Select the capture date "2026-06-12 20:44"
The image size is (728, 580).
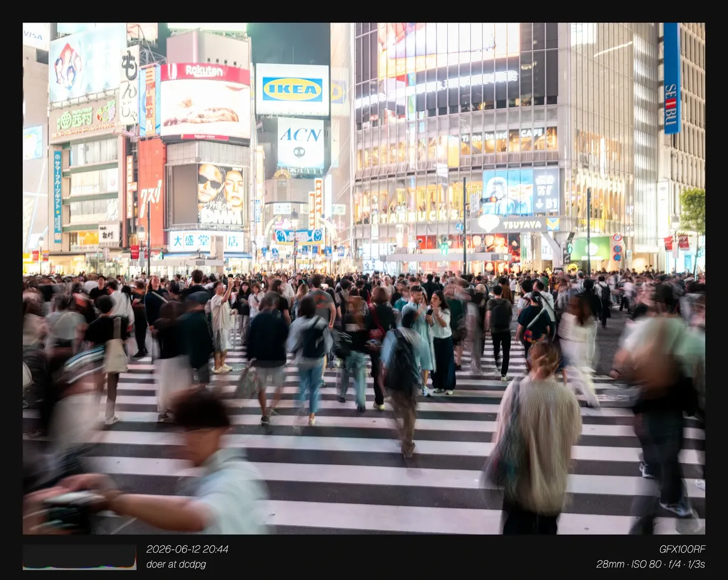click(187, 549)
